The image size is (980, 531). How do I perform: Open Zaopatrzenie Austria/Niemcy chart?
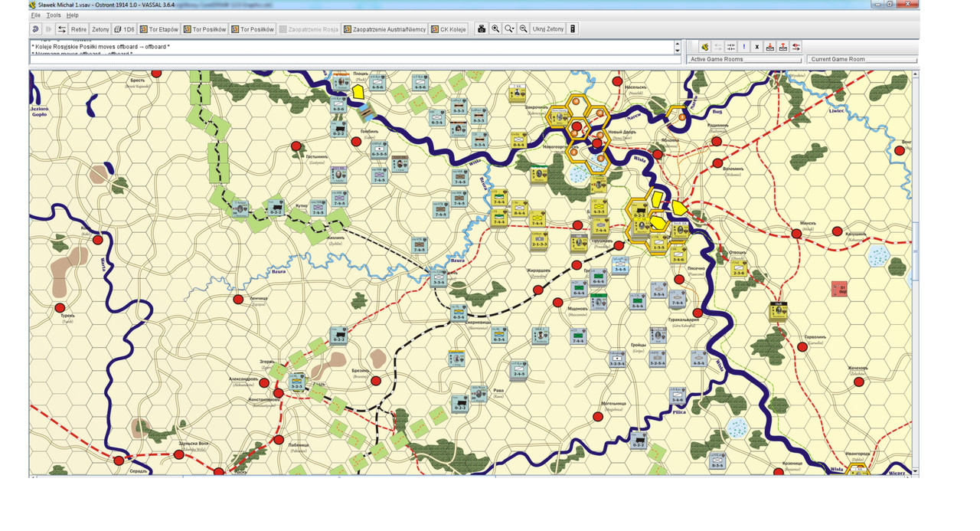(x=384, y=29)
